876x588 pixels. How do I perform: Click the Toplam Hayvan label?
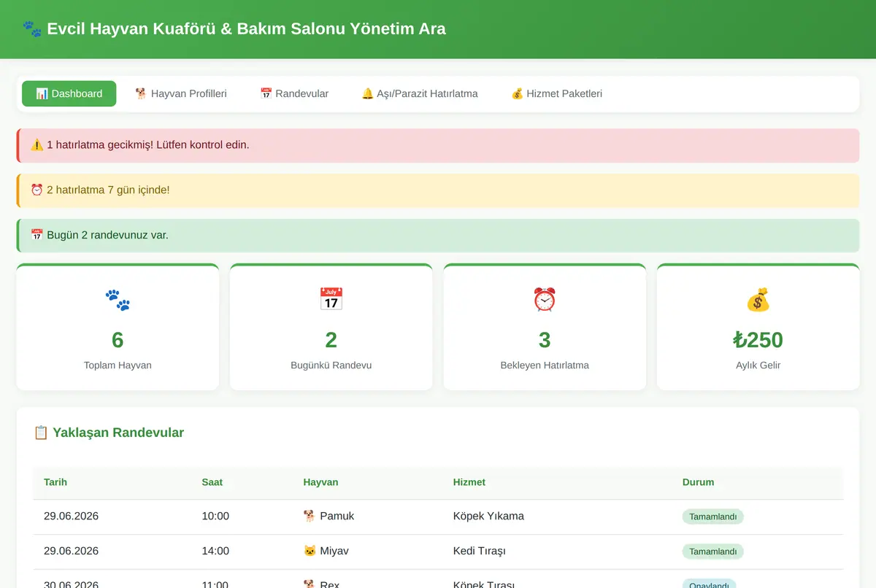[x=118, y=365]
